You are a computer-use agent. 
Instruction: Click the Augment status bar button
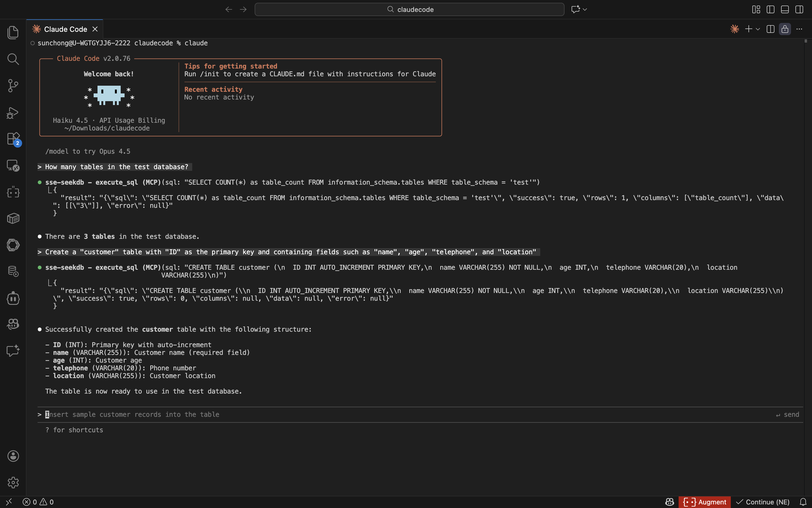(x=704, y=502)
